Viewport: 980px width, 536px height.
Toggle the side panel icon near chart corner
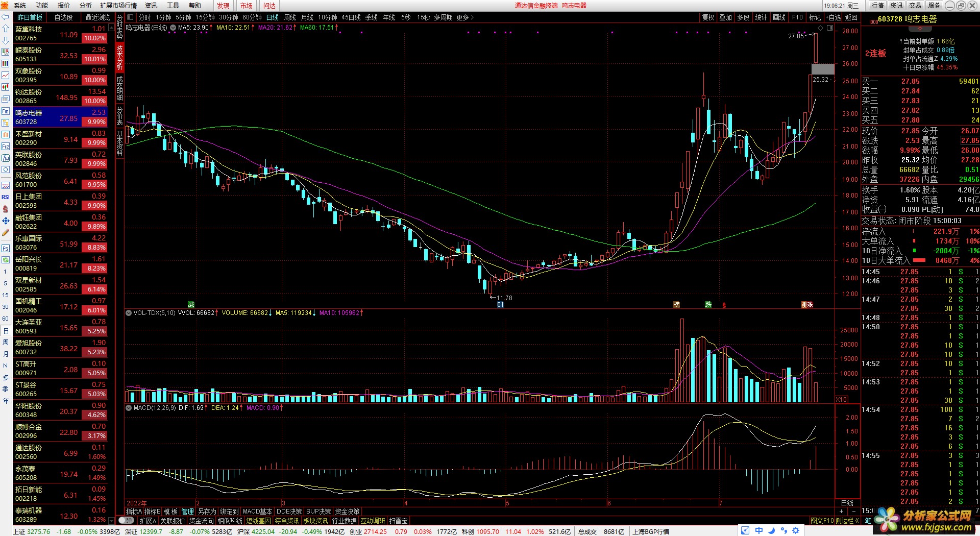pos(829,28)
